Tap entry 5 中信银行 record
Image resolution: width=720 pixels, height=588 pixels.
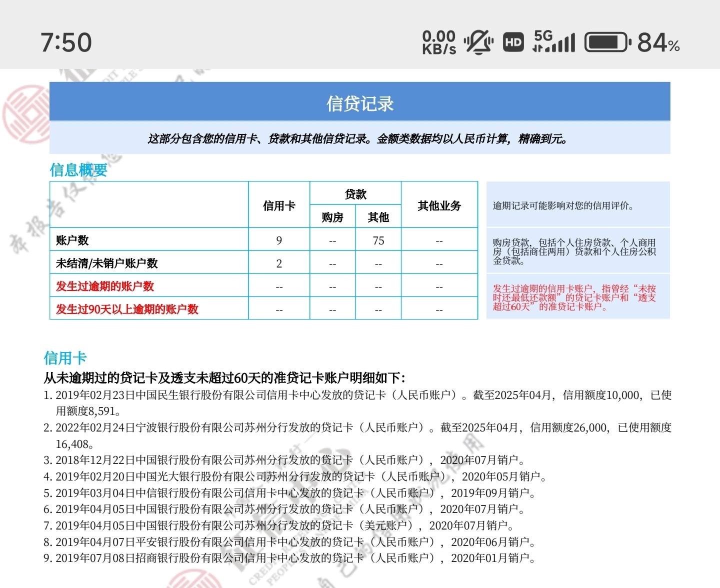[289, 493]
